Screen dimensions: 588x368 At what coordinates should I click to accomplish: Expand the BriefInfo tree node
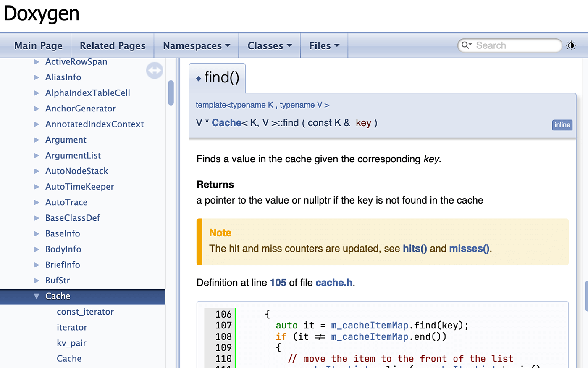point(37,265)
